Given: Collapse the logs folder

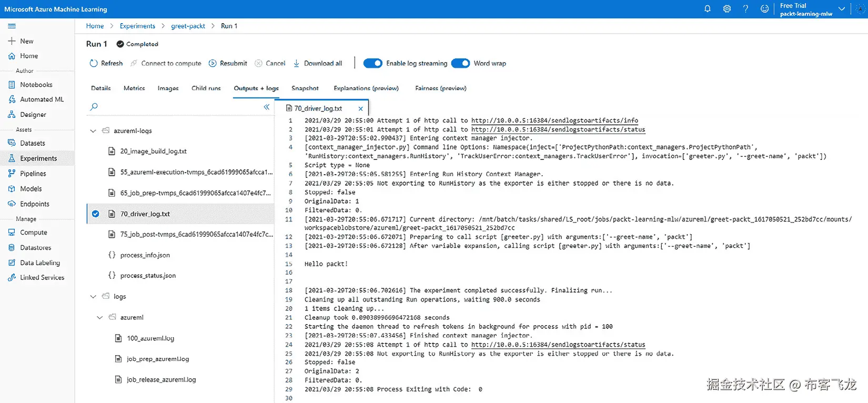Looking at the screenshot, I should (93, 297).
